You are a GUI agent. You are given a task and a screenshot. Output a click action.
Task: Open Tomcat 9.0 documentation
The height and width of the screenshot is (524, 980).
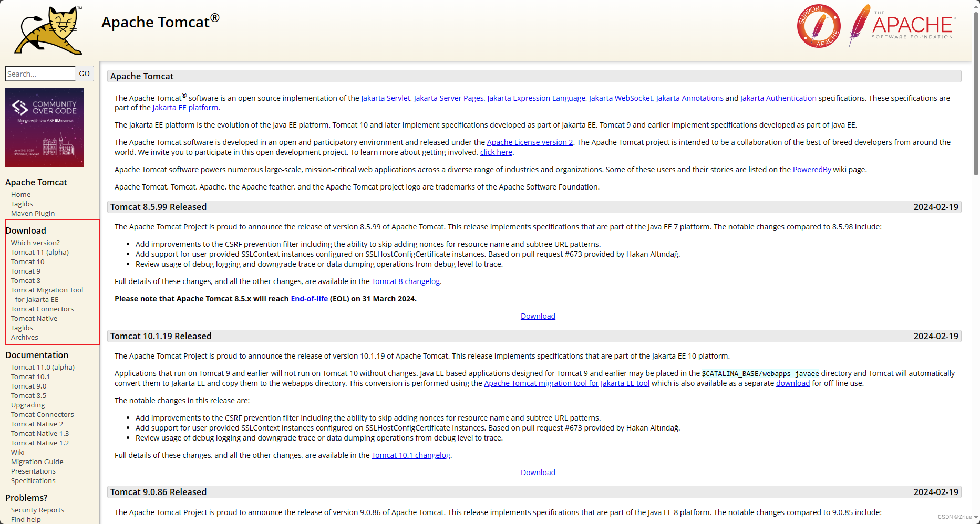pyautogui.click(x=28, y=386)
